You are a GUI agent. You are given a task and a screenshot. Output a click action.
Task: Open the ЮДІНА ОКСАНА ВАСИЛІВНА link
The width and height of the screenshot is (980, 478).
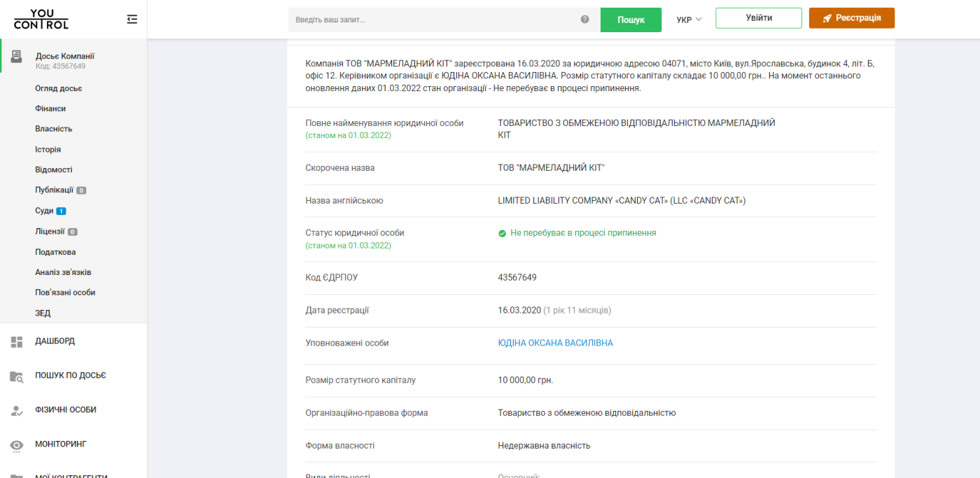coord(556,343)
